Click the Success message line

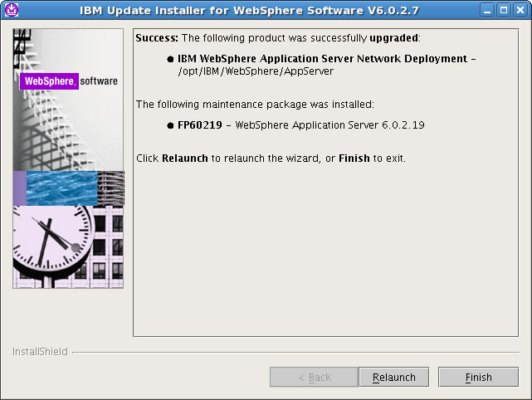[278, 38]
